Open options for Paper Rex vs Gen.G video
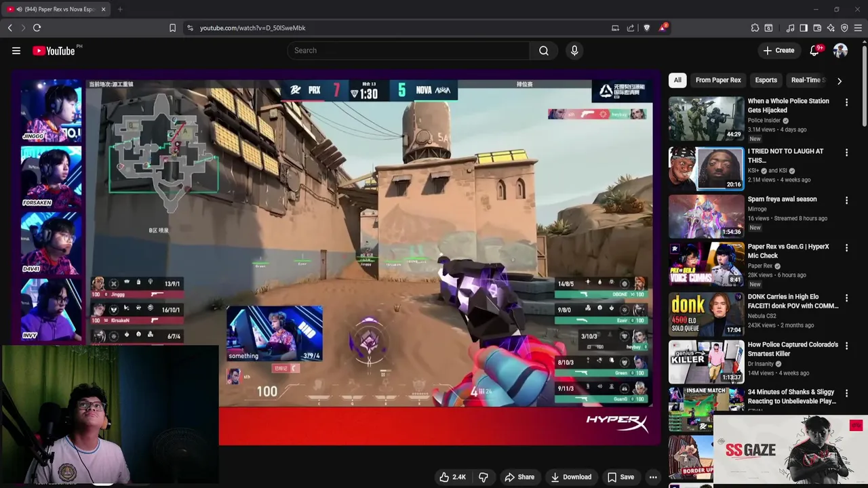Screen dimensions: 868x488 click(846, 248)
